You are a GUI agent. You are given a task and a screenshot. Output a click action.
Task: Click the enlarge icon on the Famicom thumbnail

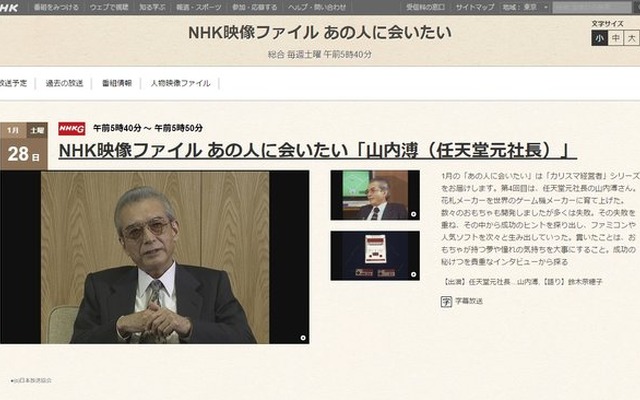pyautogui.click(x=413, y=274)
